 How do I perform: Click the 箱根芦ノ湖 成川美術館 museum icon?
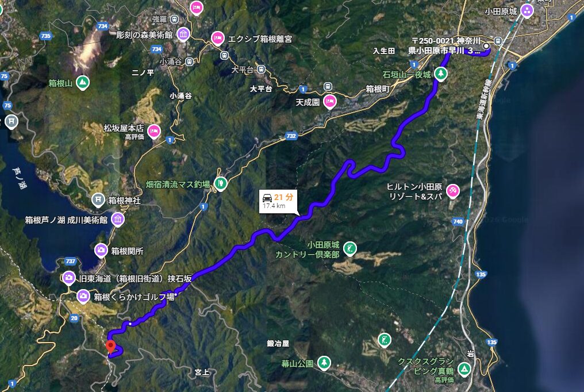(x=118, y=219)
